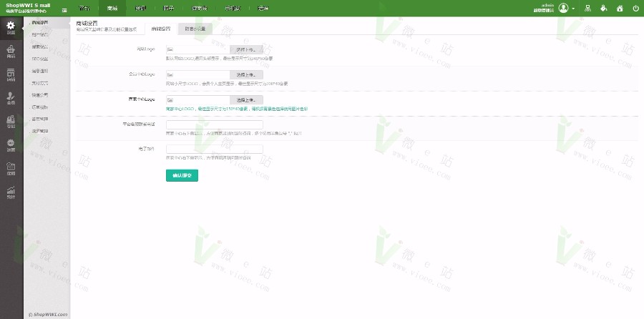Click the 商家中心Logo file path field
644x319 pixels.
click(198, 99)
